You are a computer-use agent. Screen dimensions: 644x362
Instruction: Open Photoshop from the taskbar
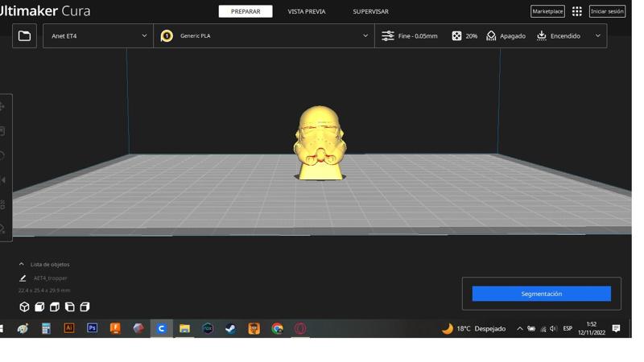92,328
